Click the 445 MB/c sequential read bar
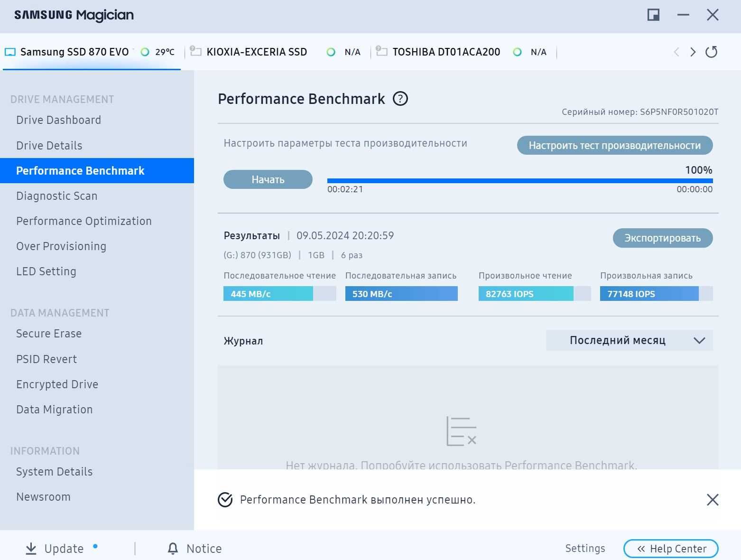The height and width of the screenshot is (560, 741). pyautogui.click(x=279, y=294)
